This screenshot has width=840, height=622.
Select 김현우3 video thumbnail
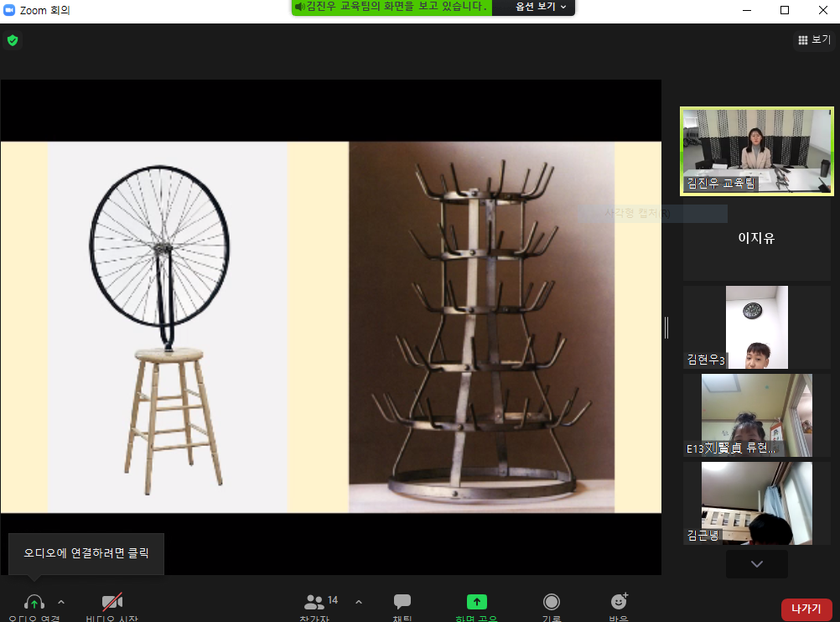coord(756,327)
